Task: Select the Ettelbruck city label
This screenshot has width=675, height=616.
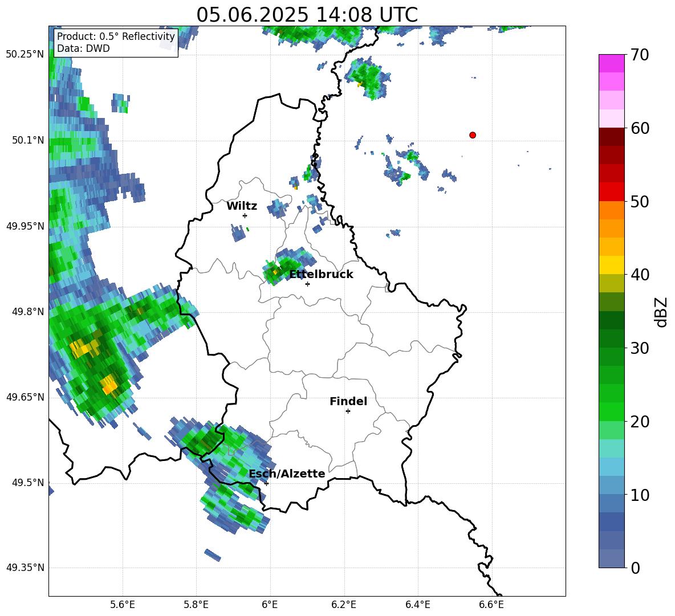Action: (x=321, y=275)
